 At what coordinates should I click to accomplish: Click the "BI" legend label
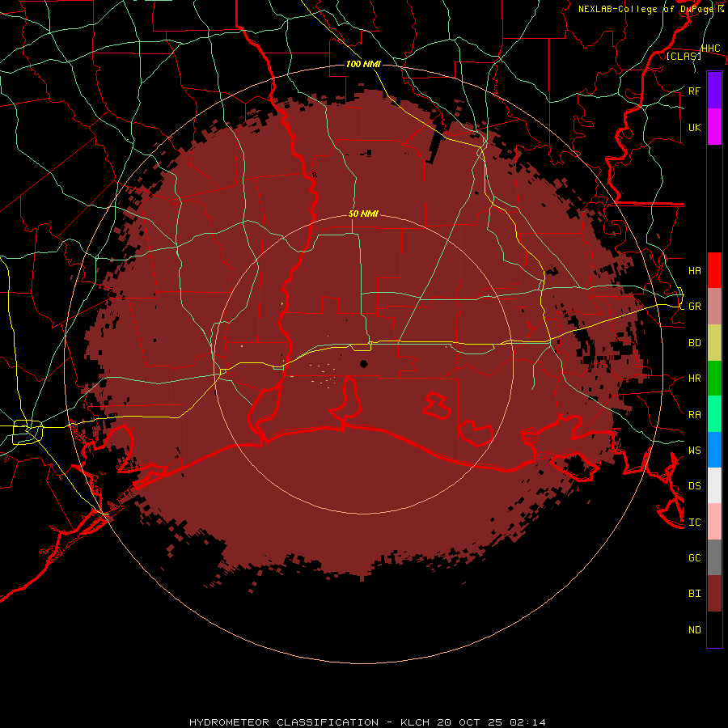694,594
